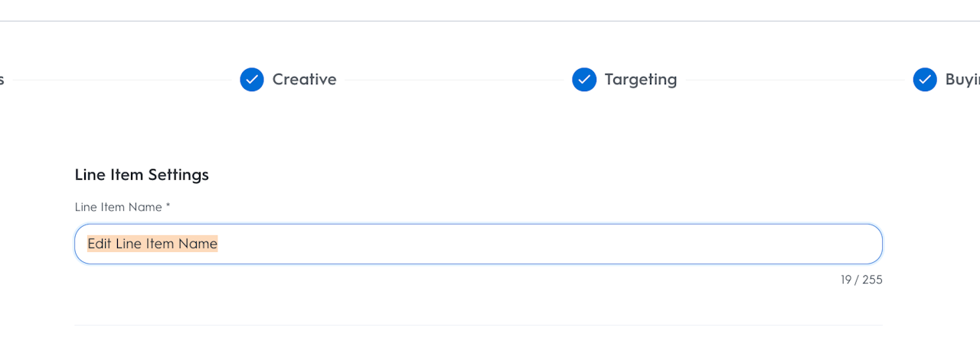
Task: Click the Creative step checkmark icon
Action: click(252, 80)
